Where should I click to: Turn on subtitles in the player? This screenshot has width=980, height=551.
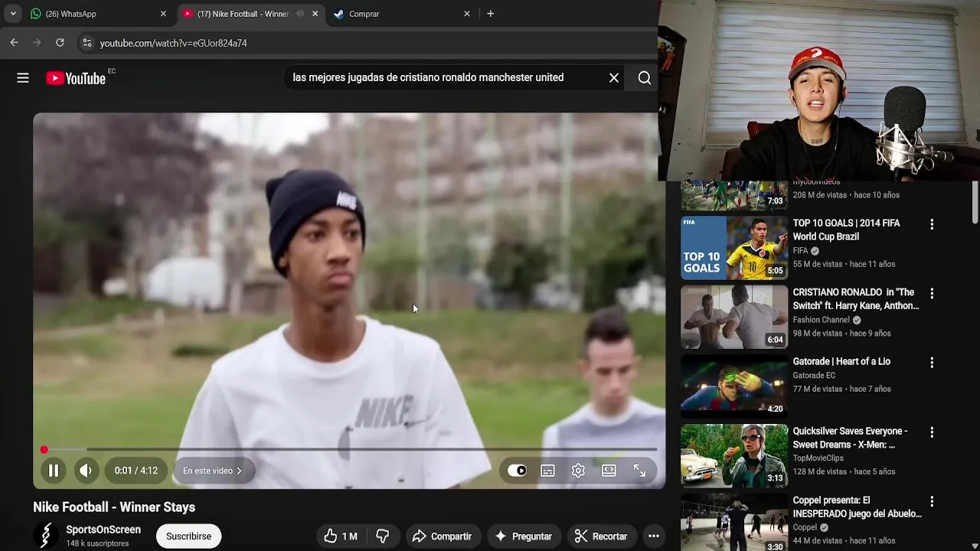[547, 471]
